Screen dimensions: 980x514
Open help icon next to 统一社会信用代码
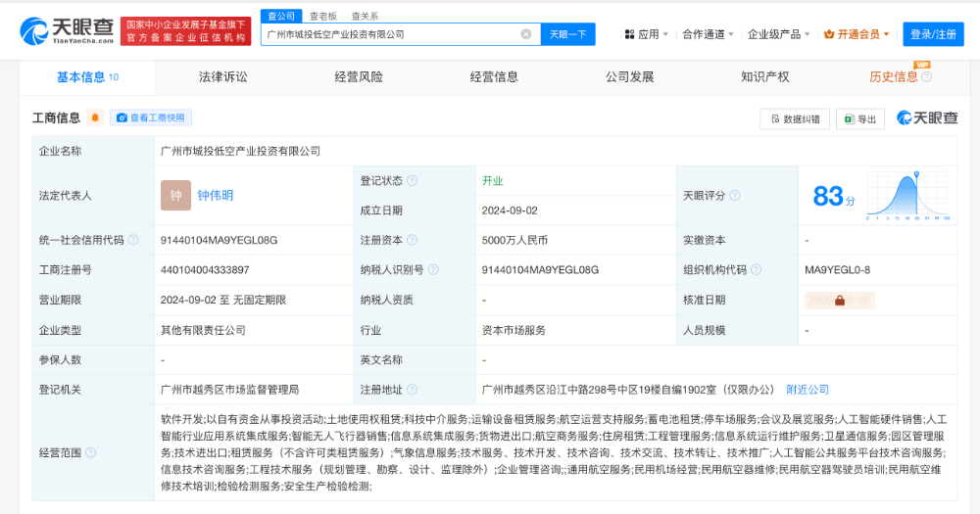133,240
